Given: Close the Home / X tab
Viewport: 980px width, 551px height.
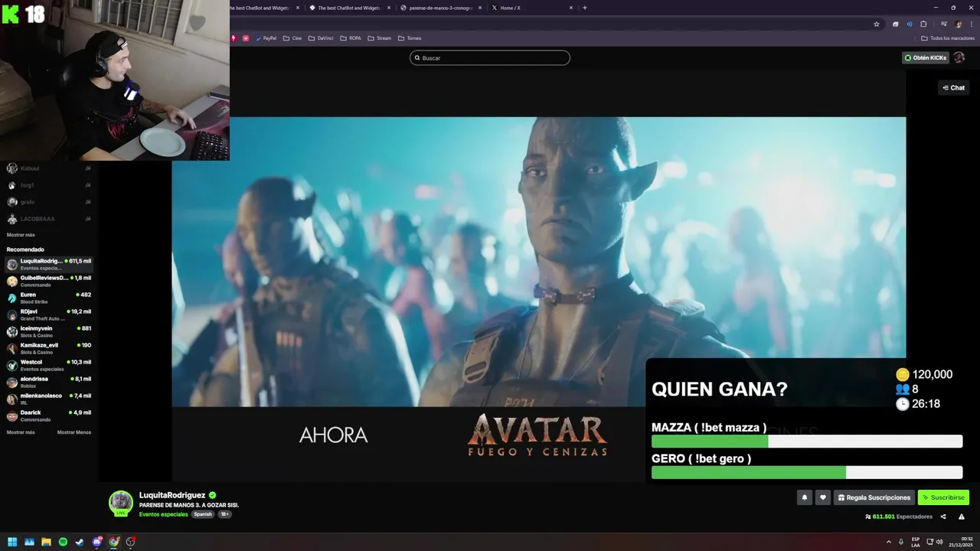Looking at the screenshot, I should [x=571, y=8].
